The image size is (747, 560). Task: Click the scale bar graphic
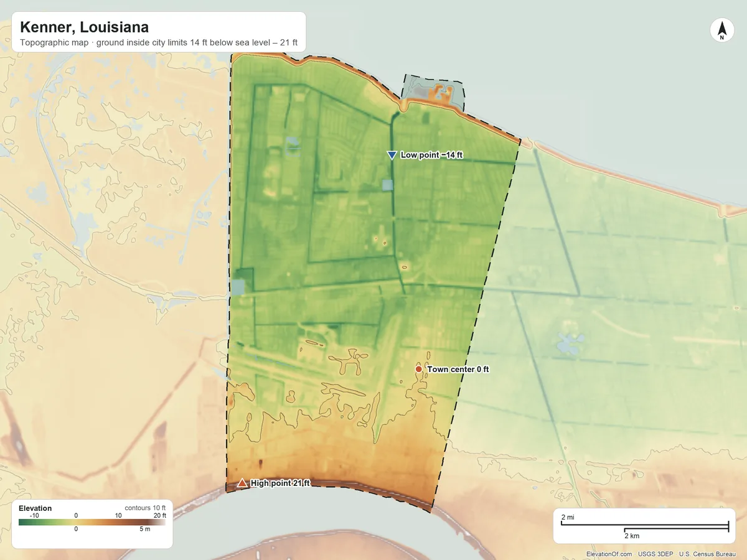point(645,526)
